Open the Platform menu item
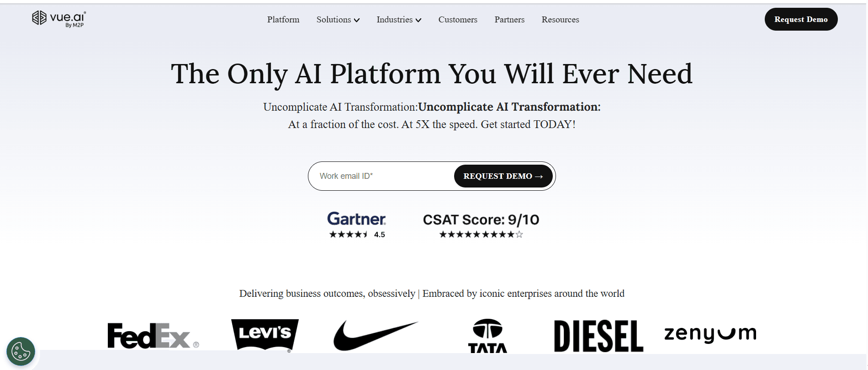868x370 pixels. [283, 20]
